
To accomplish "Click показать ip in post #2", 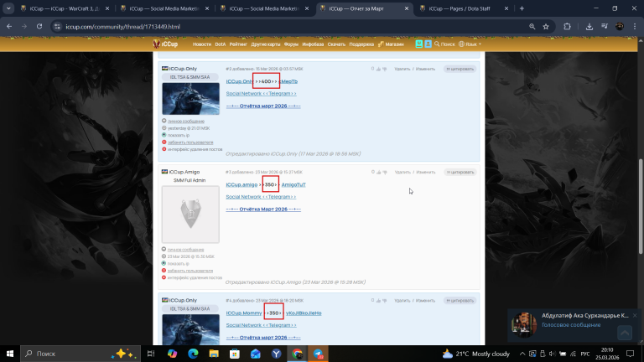I will click(179, 135).
